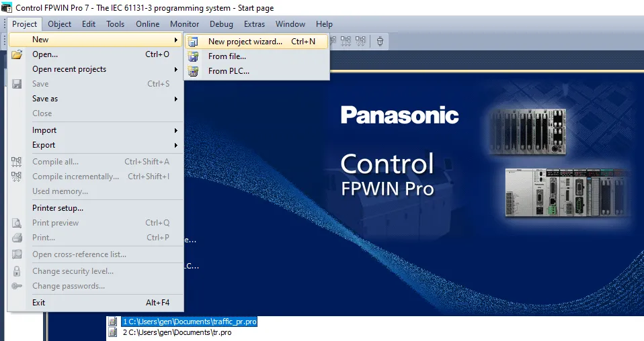
Task: Click the FPWIN Pro title bar app icon
Action: [x=7, y=7]
